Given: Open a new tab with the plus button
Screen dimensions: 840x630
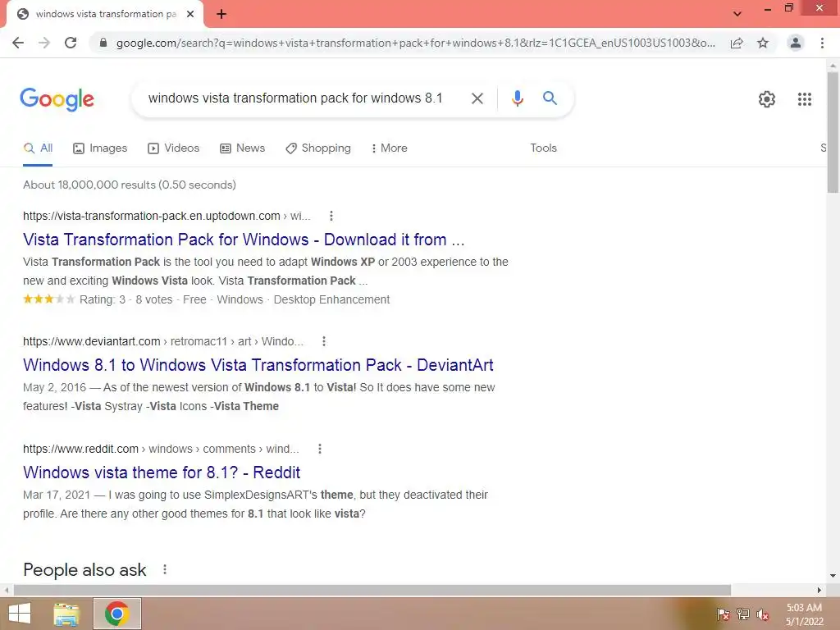Looking at the screenshot, I should point(221,14).
